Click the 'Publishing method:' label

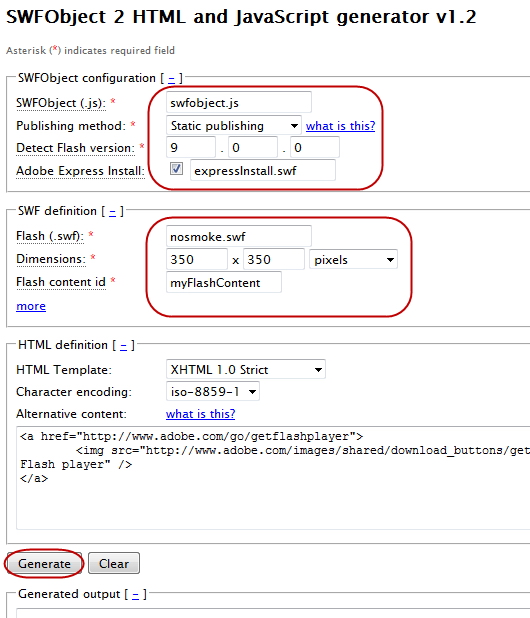[x=71, y=126]
